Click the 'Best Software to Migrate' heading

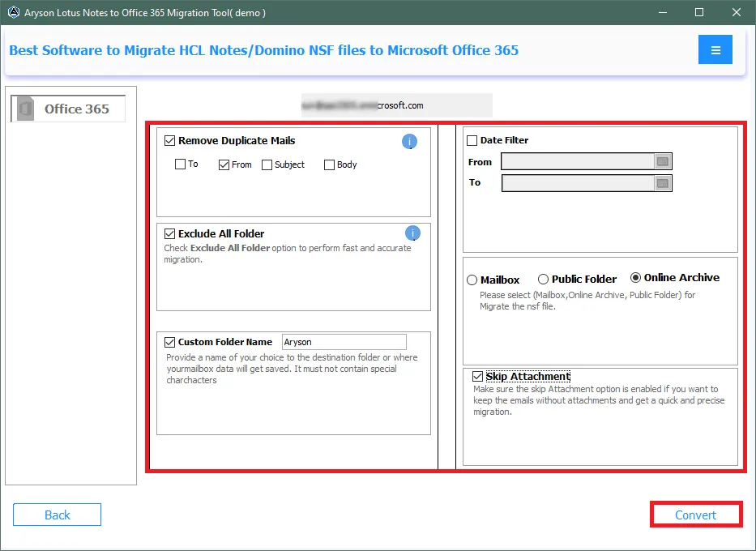point(263,50)
